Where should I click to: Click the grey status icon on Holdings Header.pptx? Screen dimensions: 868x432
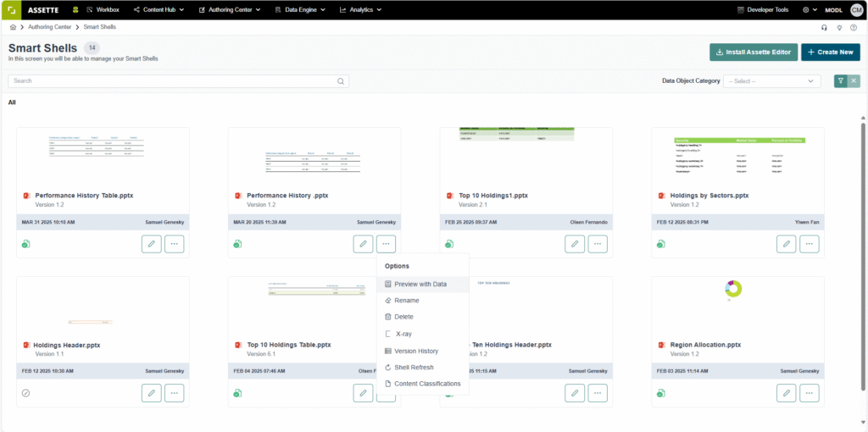(26, 393)
